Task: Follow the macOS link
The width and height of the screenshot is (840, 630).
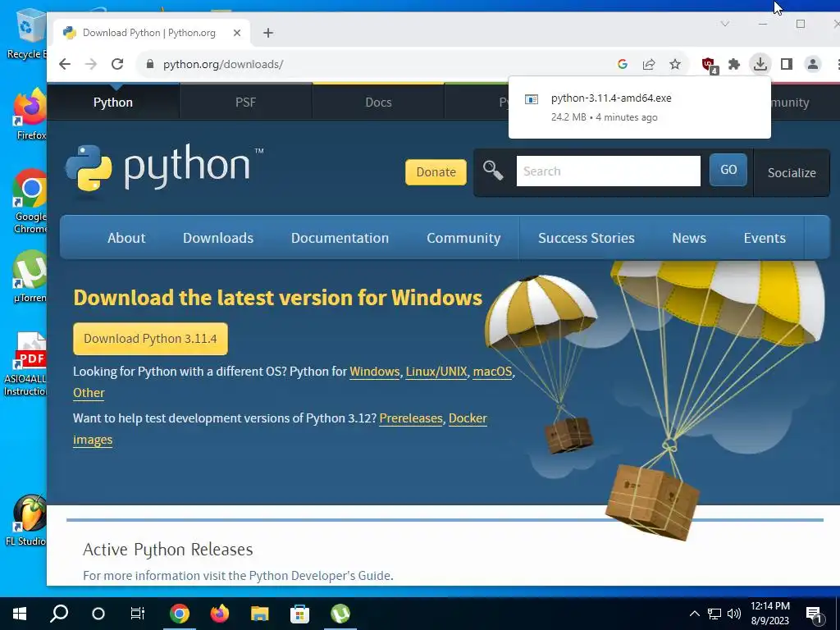Action: tap(492, 372)
